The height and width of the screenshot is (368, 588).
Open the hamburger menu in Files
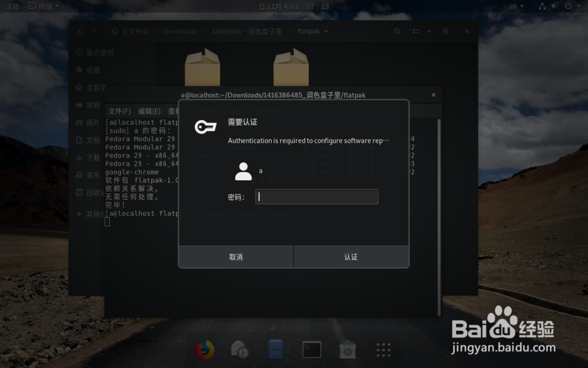[x=447, y=31]
